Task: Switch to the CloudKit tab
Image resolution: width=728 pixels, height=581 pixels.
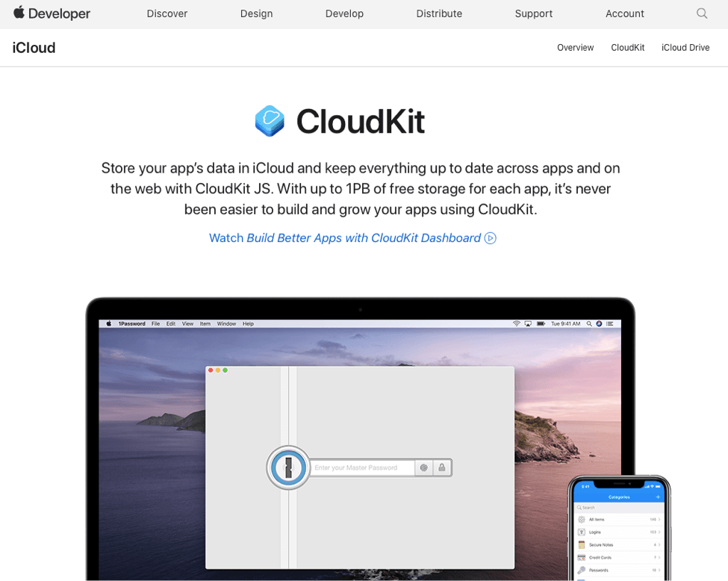Action: coord(628,47)
